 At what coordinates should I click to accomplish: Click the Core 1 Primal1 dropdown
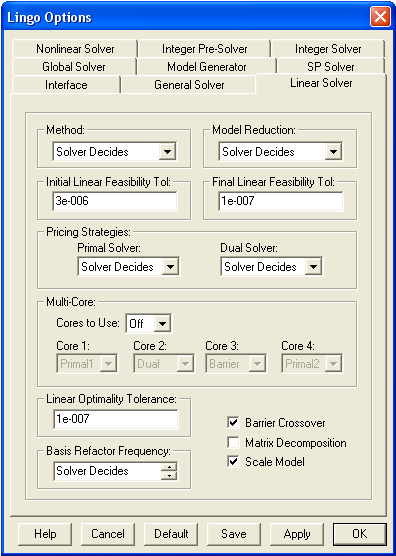(87, 363)
